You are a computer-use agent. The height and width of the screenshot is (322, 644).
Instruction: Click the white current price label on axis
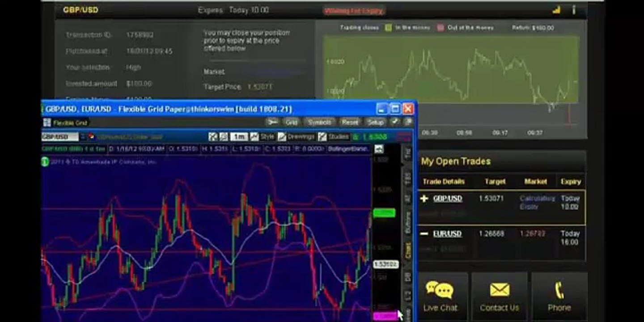(385, 264)
